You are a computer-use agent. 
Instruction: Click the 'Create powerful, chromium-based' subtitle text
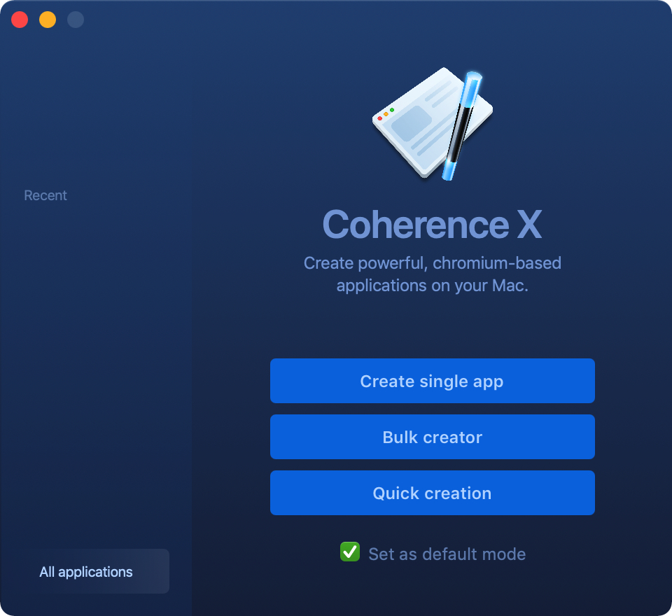432,264
